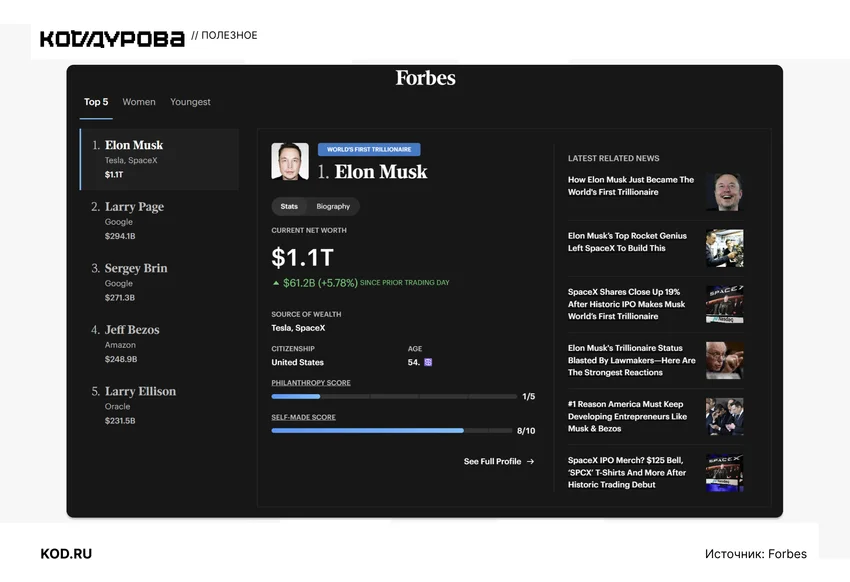This screenshot has width=850, height=582.
Task: Select the Biography pill tab
Action: pos(333,206)
